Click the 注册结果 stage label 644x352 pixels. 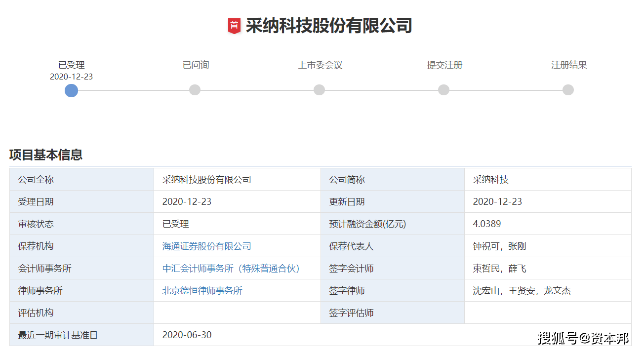tap(569, 65)
